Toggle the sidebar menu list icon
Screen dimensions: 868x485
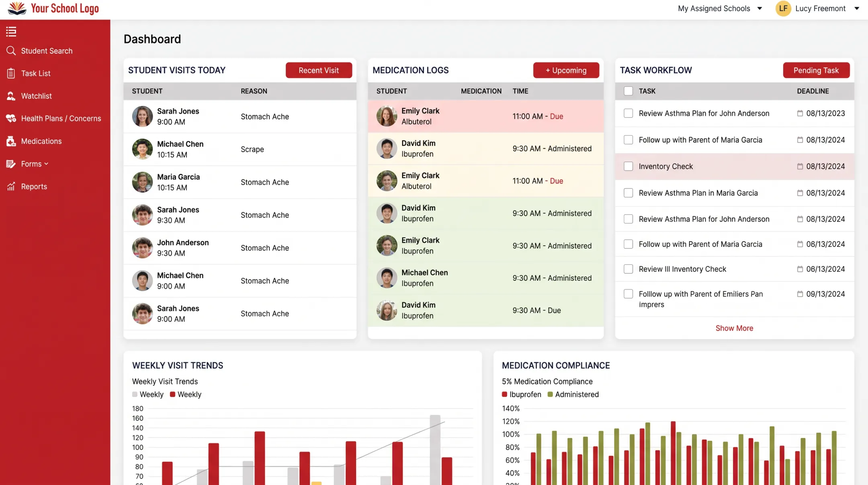[11, 31]
